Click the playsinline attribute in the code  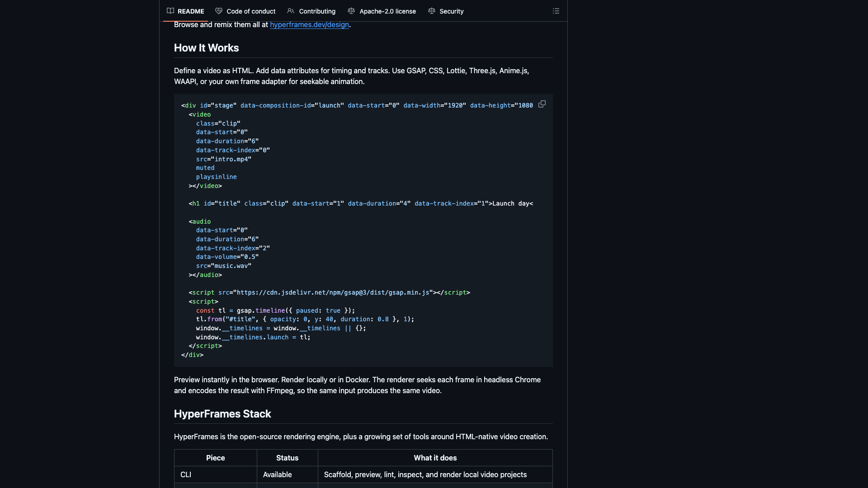[217, 177]
